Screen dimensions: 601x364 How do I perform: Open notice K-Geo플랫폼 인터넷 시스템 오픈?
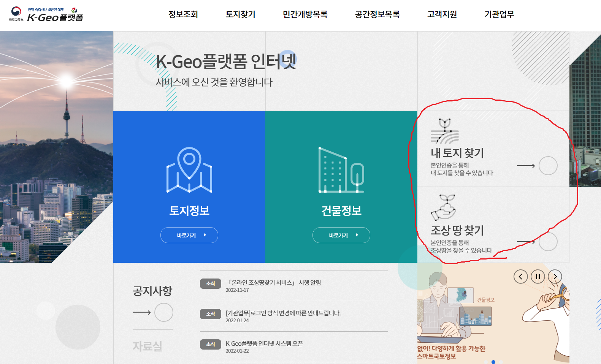(264, 343)
